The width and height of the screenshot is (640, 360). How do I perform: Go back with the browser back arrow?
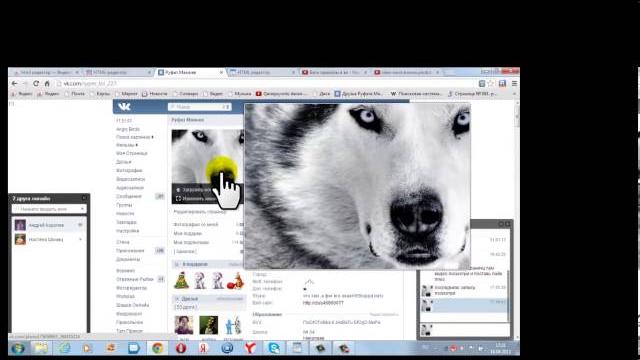coord(15,83)
